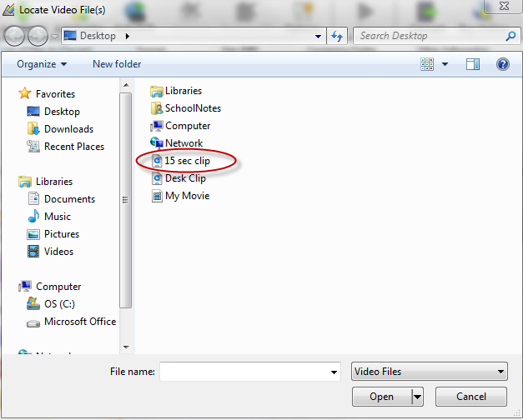
Task: Click the navigation pane scroll down arrow
Action: tap(126, 347)
